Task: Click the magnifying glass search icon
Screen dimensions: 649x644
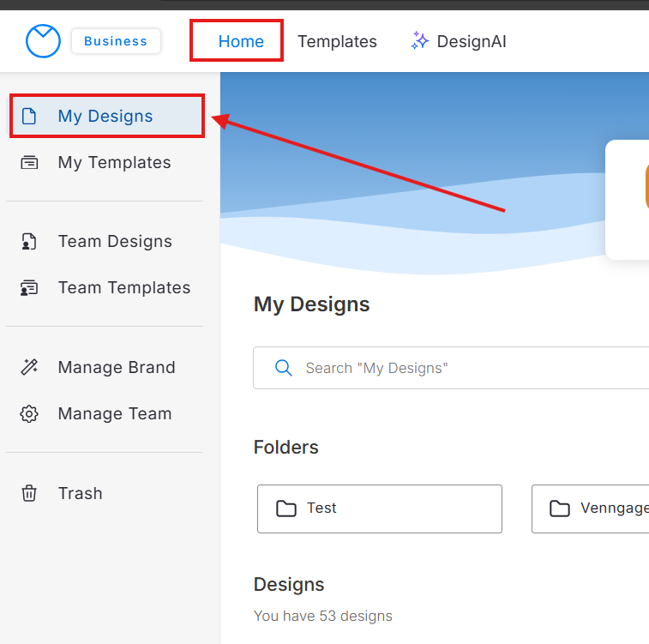Action: click(x=284, y=368)
